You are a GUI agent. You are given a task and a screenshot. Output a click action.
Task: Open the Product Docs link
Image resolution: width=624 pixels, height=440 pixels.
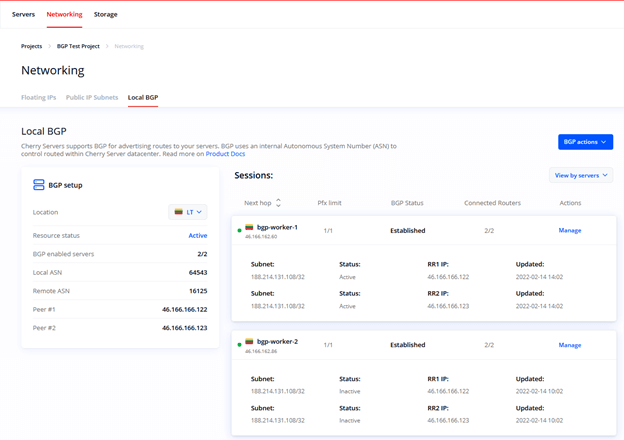pos(225,154)
